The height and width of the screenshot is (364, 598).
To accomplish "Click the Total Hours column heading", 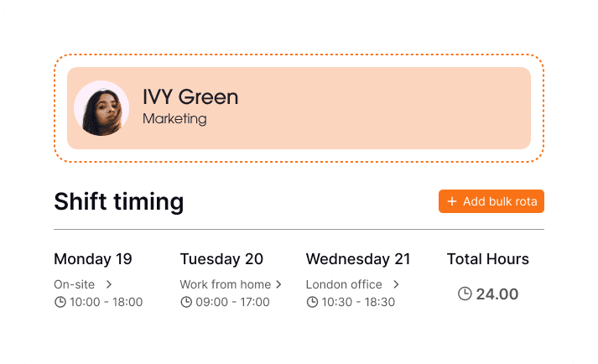I will (x=487, y=259).
